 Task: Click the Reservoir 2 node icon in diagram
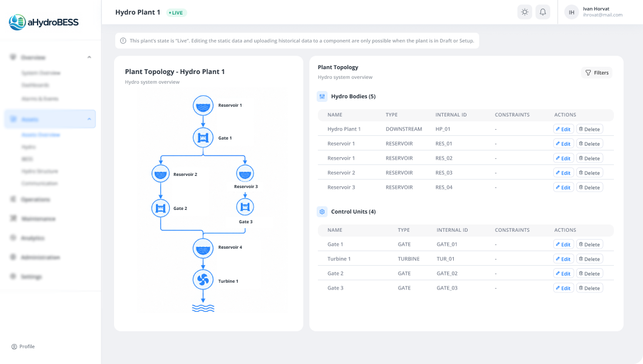pyautogui.click(x=160, y=174)
